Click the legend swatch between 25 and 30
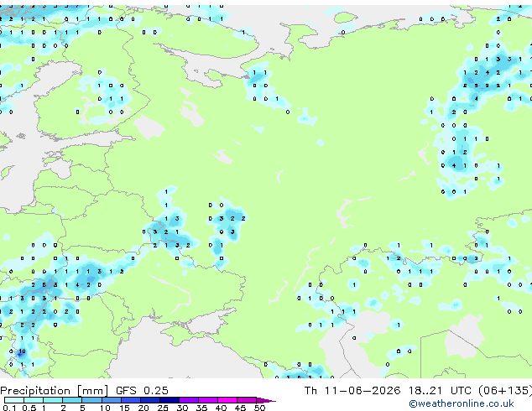This screenshot has height=411, width=532. click(x=170, y=400)
